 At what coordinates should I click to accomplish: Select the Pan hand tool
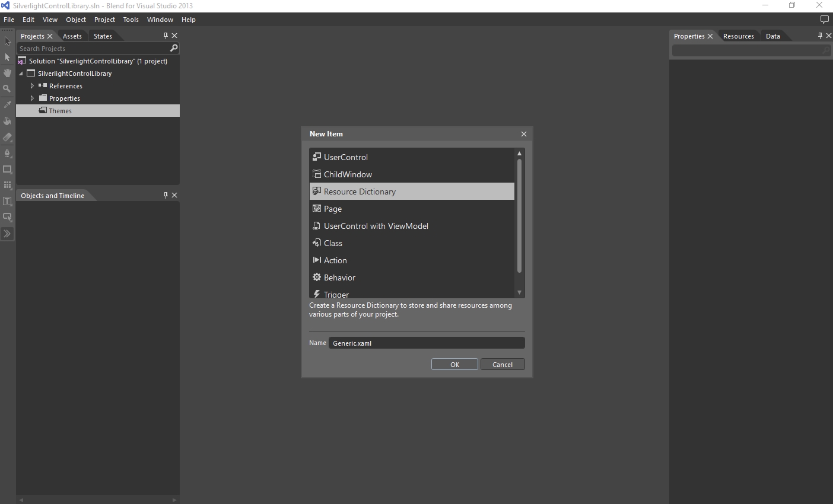tap(7, 73)
